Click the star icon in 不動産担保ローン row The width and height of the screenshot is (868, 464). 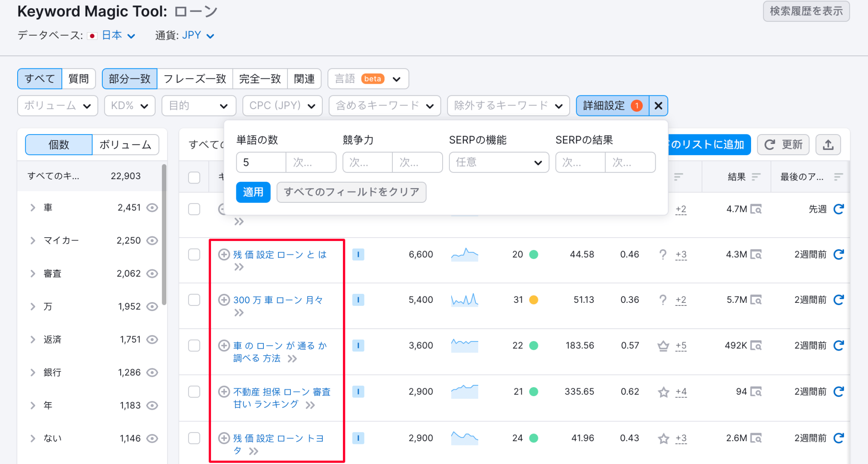[x=663, y=391]
